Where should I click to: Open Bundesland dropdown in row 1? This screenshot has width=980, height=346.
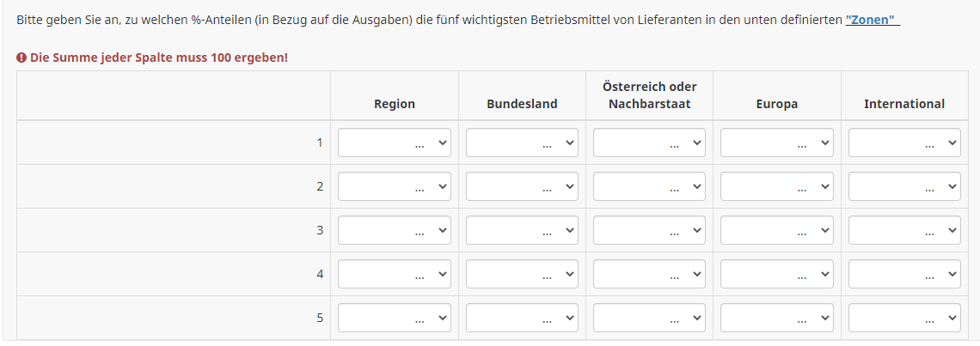point(522,143)
